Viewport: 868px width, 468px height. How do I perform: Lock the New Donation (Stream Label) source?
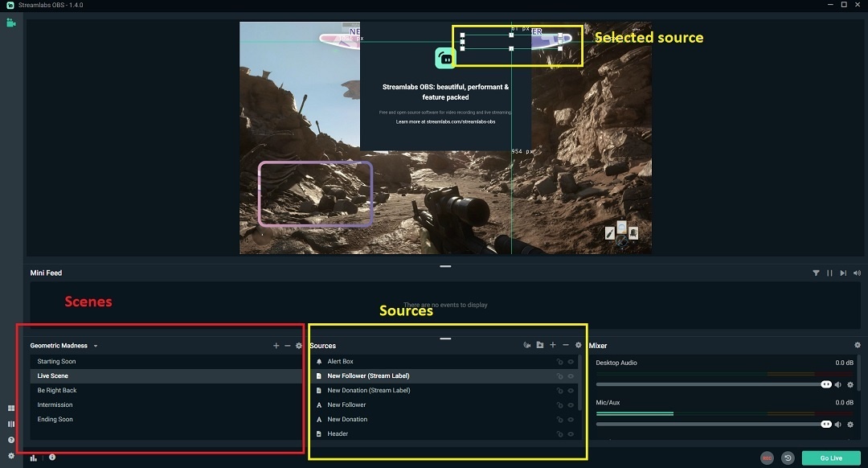click(x=559, y=391)
